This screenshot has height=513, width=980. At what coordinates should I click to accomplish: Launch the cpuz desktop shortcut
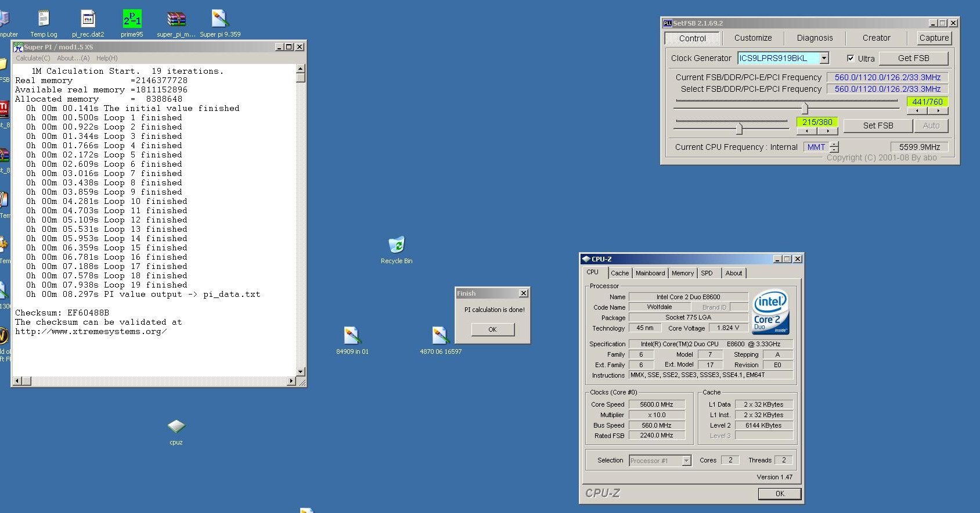176,432
